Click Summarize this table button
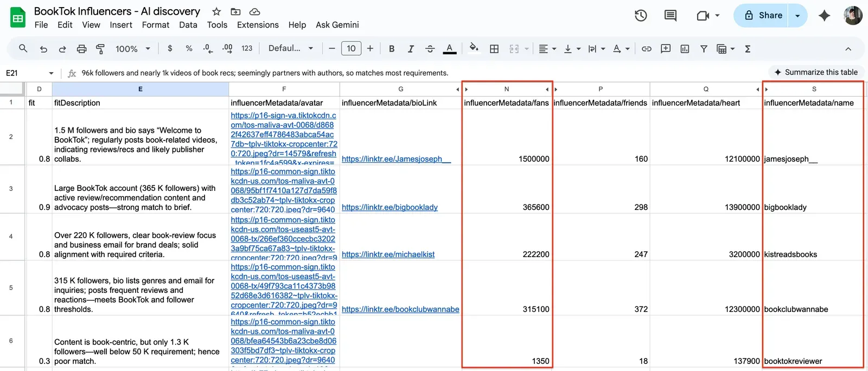The width and height of the screenshot is (868, 371). coord(816,72)
